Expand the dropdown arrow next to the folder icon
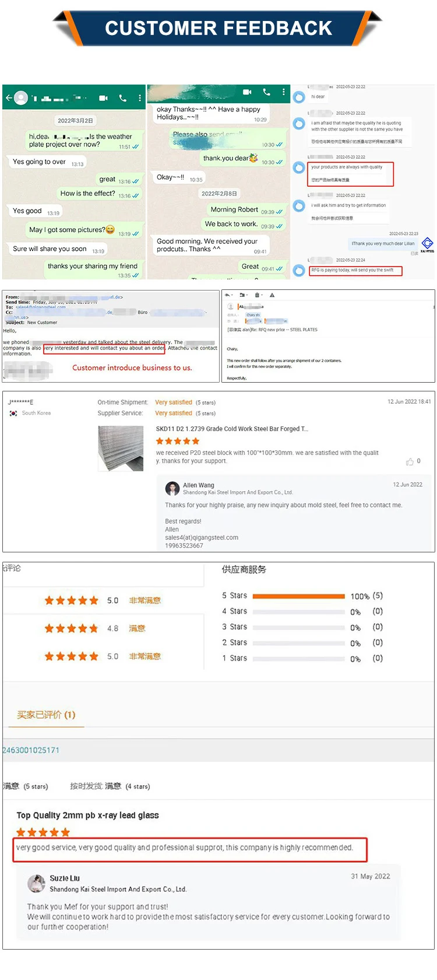The height and width of the screenshot is (980, 437). 246,295
